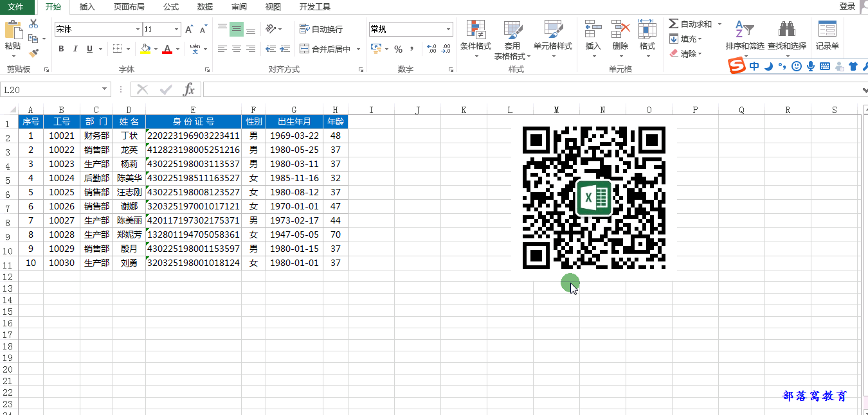Open the Name Box dropdown arrow

click(105, 89)
